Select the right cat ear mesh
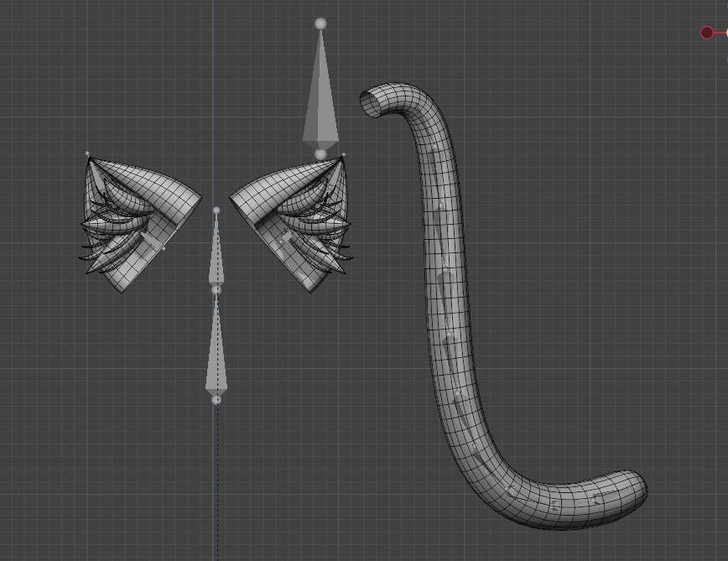The width and height of the screenshot is (728, 561). 293,223
